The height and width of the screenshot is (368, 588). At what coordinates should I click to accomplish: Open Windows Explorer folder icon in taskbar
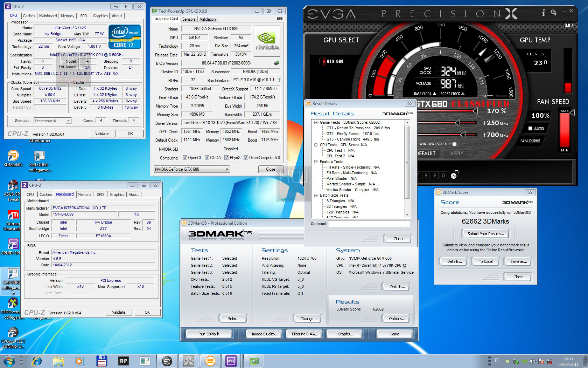58,361
